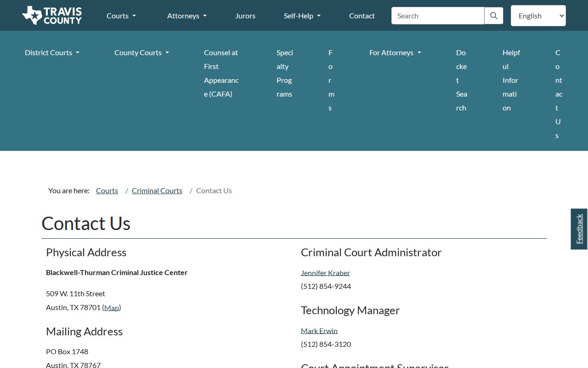Expand the District Courts submenu

[52, 52]
